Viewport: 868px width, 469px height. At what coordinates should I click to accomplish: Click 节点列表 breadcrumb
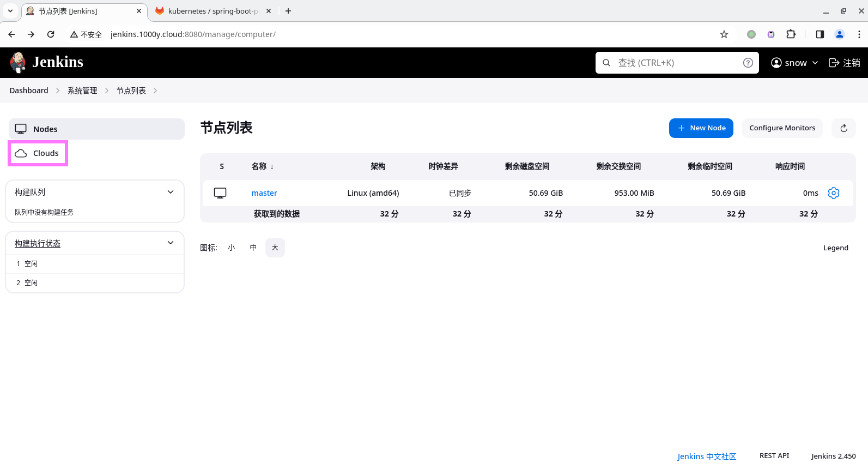pyautogui.click(x=131, y=91)
